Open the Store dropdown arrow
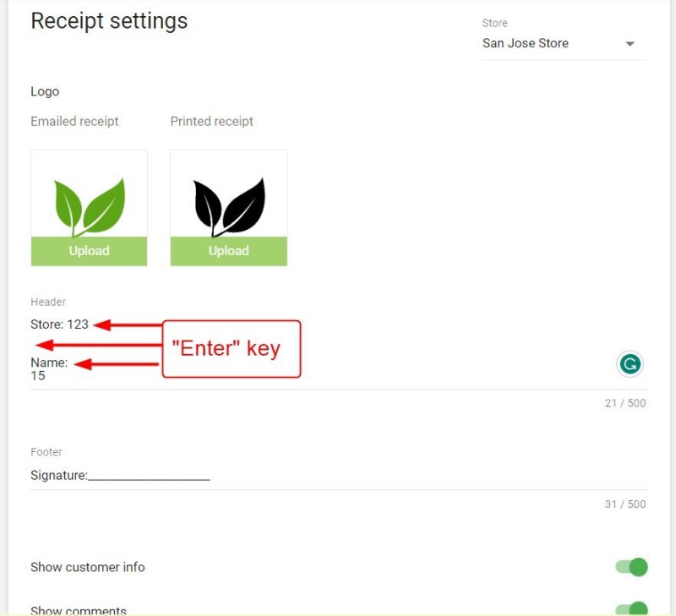The height and width of the screenshot is (616, 676). [x=630, y=44]
